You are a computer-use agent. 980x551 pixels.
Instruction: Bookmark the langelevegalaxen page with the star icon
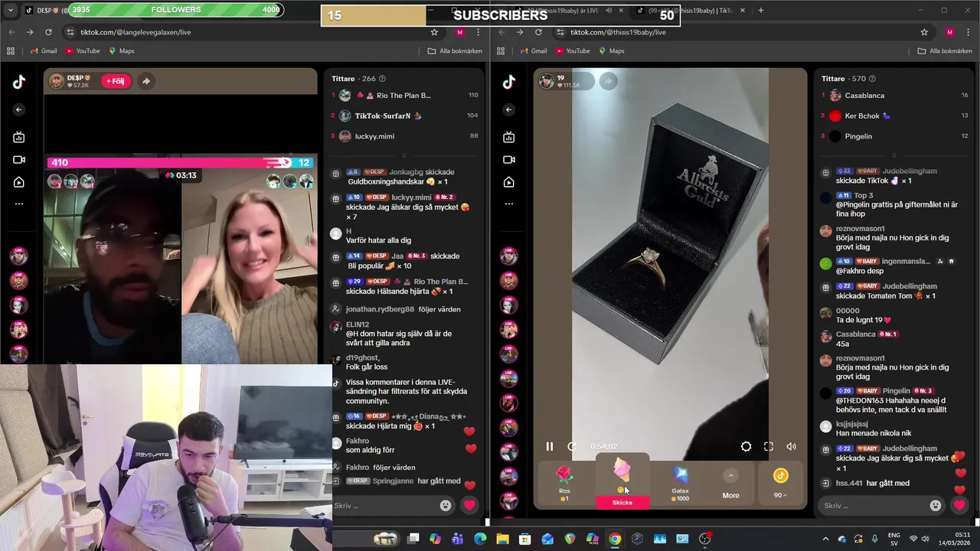pyautogui.click(x=434, y=32)
